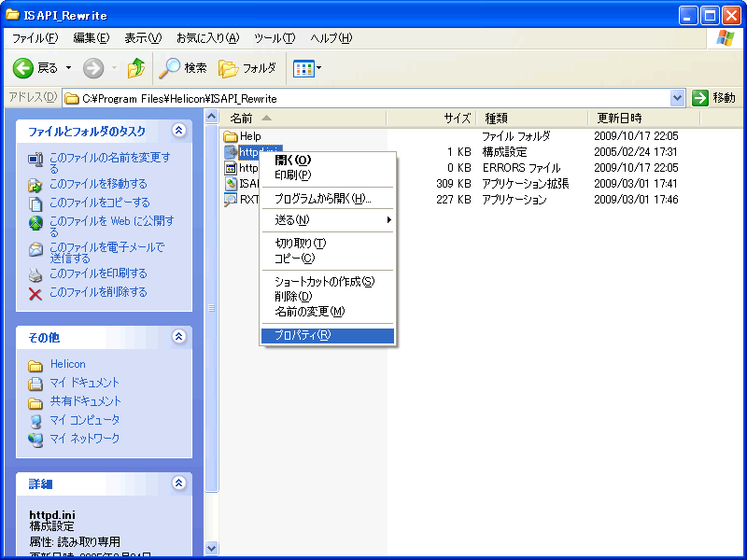Select the Help folder icon
The image size is (747, 560).
click(x=231, y=136)
